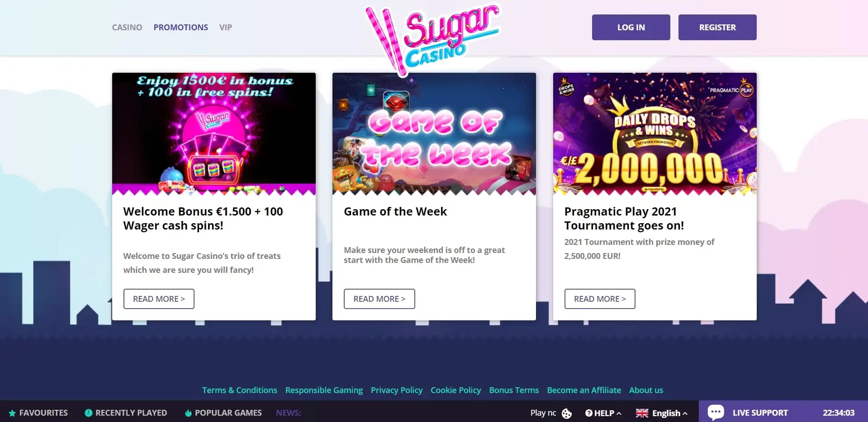This screenshot has width=868, height=422.
Task: Open the Casino menu item
Action: [127, 27]
